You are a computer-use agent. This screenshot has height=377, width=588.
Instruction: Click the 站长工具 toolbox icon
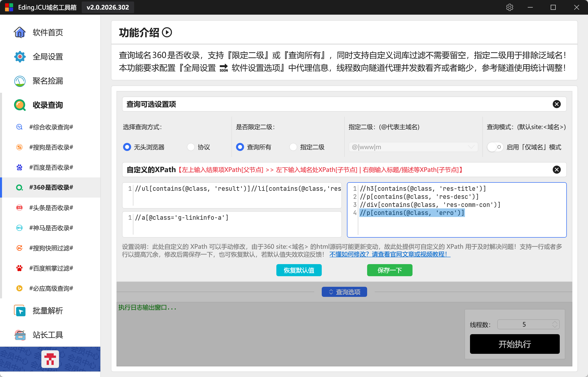20,335
